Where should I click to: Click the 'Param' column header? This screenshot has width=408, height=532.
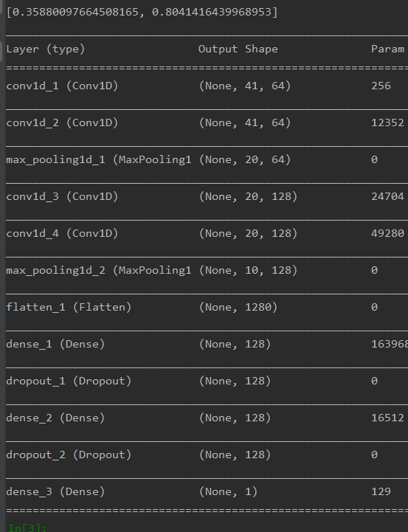click(x=387, y=49)
